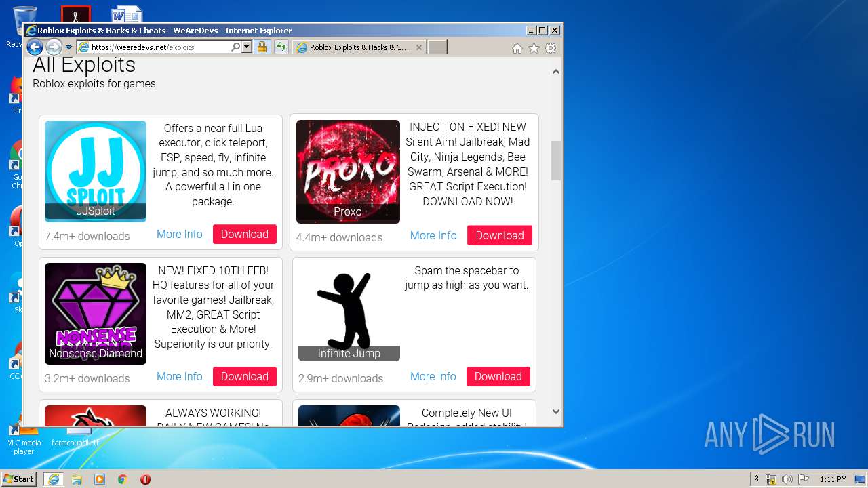The width and height of the screenshot is (868, 488).
Task: Click the Nonsense Diamond thumbnail
Action: pos(96,314)
